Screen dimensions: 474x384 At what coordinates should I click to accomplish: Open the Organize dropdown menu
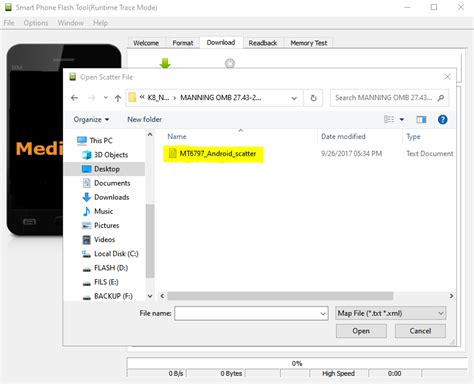[91, 119]
